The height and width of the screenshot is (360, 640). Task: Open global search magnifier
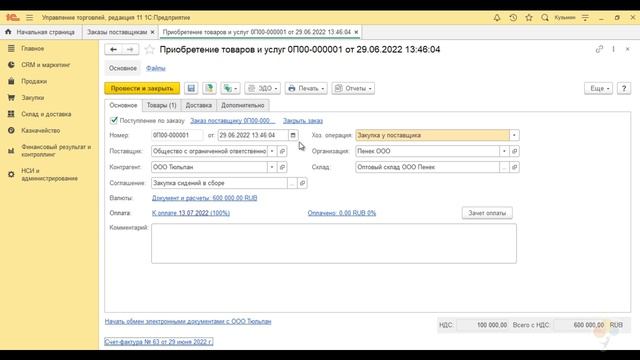(544, 18)
